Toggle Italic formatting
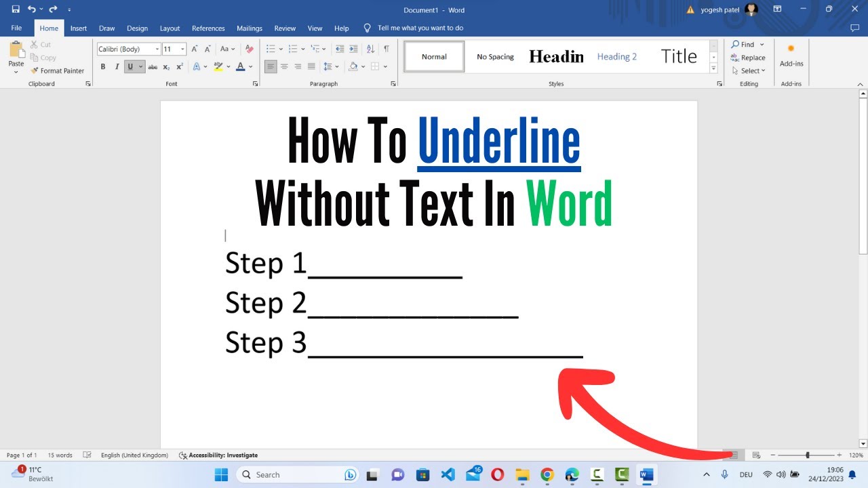The height and width of the screenshot is (488, 868). (117, 66)
